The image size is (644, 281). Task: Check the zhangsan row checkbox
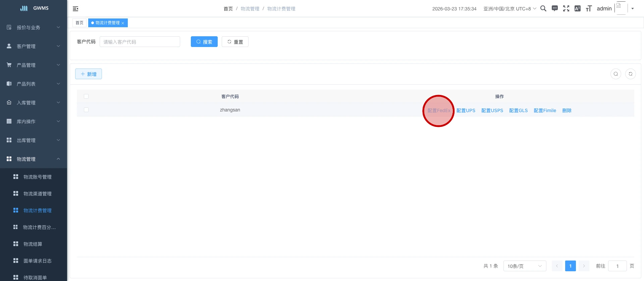click(x=86, y=110)
